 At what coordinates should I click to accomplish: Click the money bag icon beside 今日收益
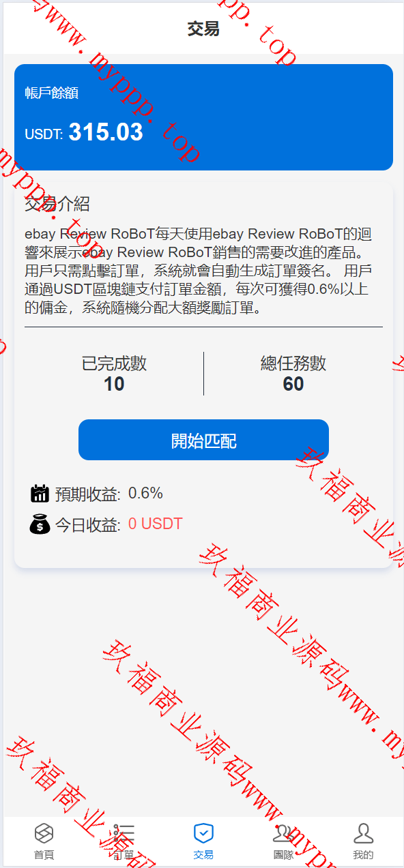pyautogui.click(x=40, y=524)
